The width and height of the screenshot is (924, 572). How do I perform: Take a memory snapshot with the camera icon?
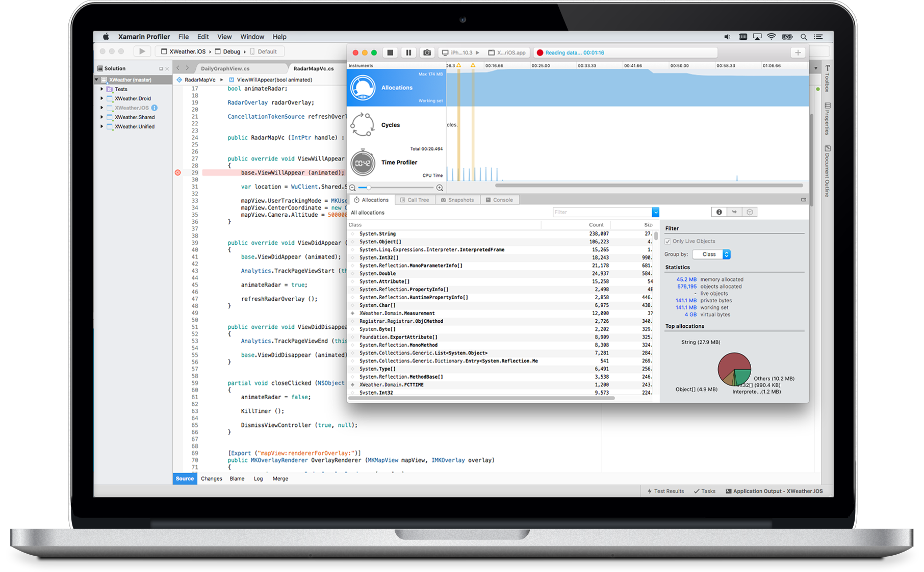(427, 53)
